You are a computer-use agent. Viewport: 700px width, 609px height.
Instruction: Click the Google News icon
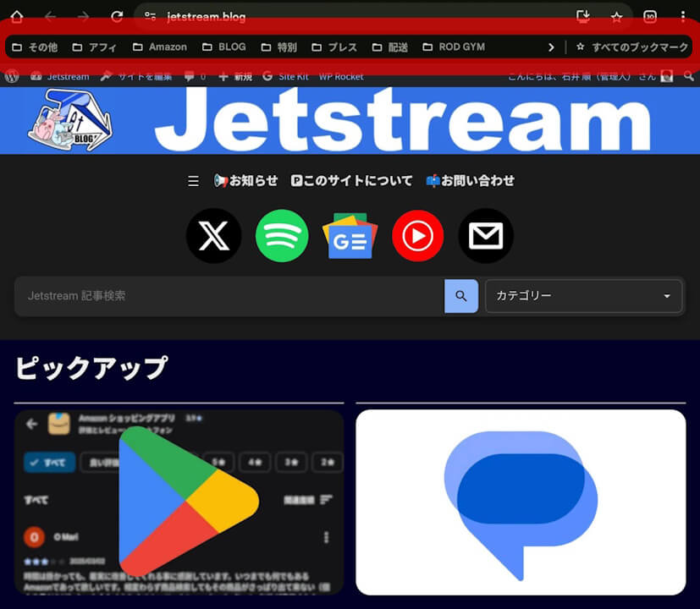pyautogui.click(x=350, y=236)
